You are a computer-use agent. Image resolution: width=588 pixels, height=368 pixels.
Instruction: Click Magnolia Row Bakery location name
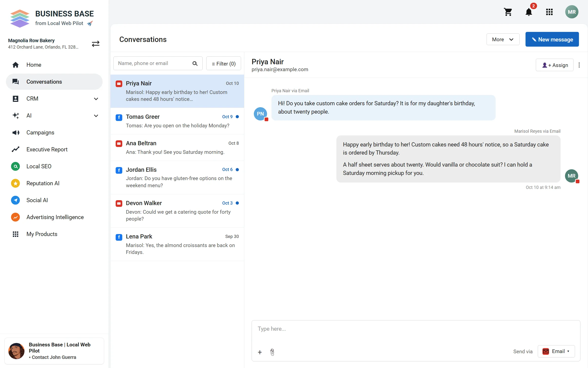point(31,40)
